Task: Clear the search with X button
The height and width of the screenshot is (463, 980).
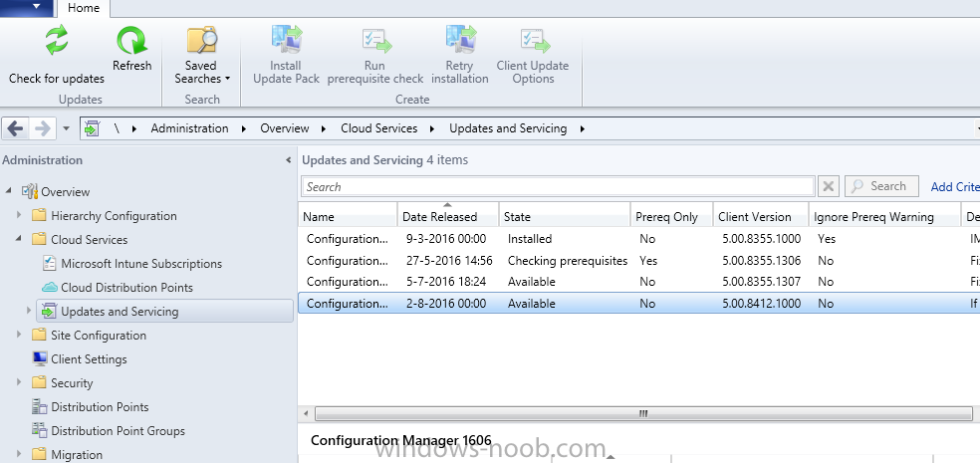Action: 829,186
